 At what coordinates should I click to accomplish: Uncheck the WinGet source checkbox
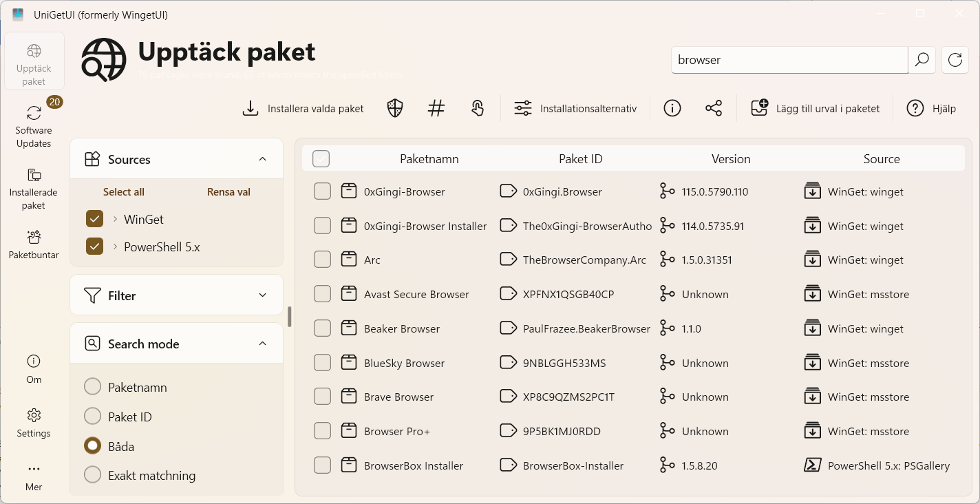[x=94, y=219]
